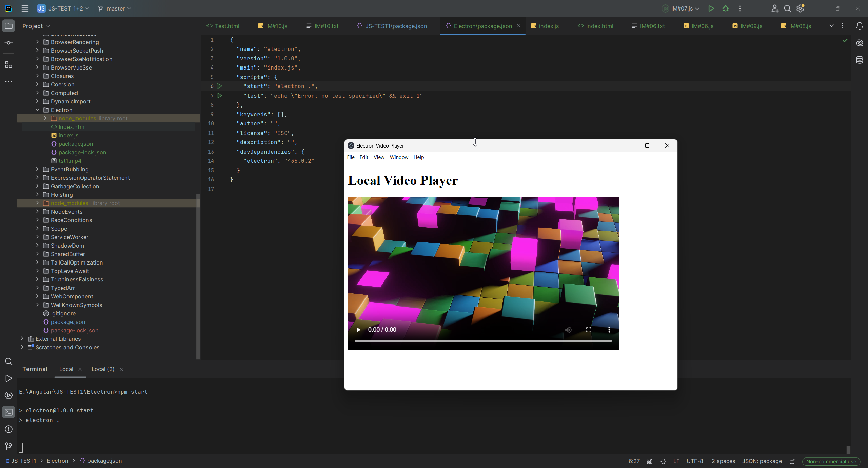Open the Problems tool window icon
868x468 pixels.
pyautogui.click(x=9, y=429)
